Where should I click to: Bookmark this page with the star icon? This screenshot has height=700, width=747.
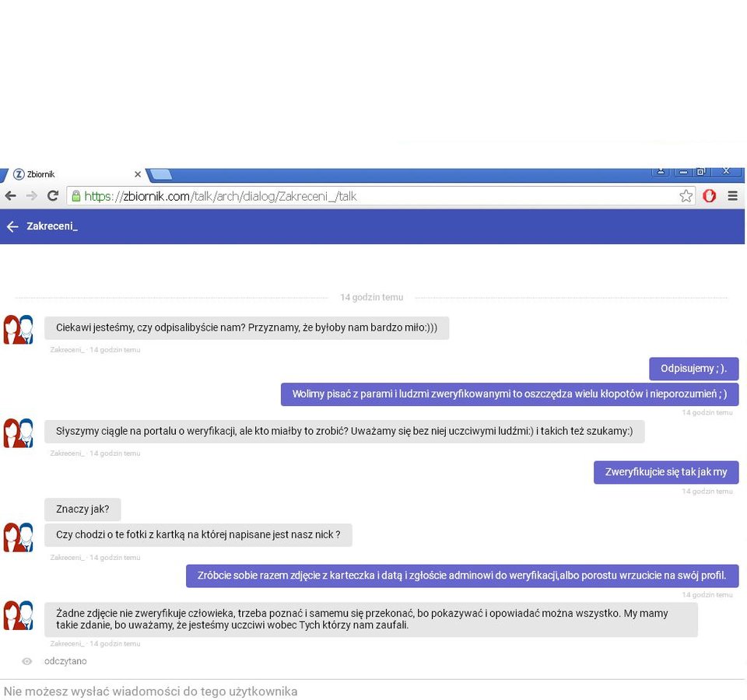coord(686,196)
